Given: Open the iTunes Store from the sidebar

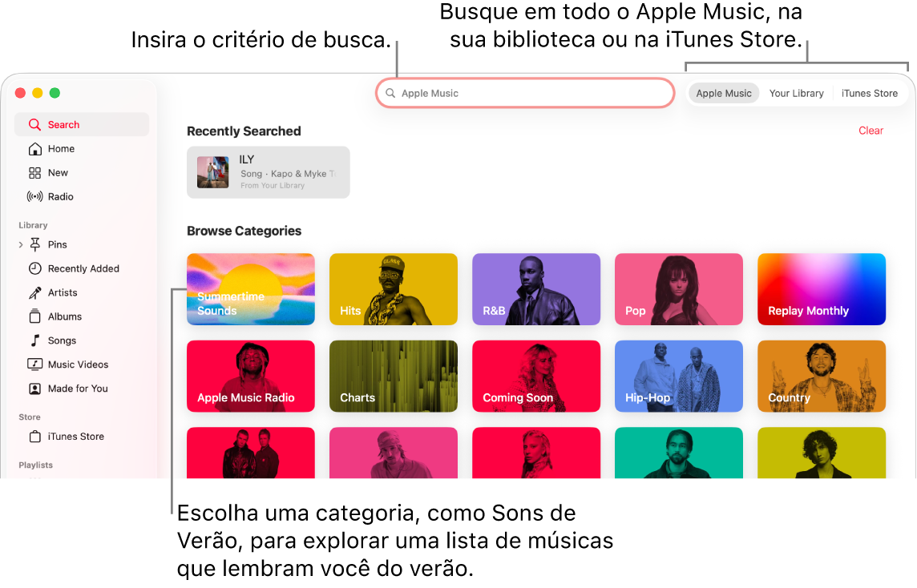Looking at the screenshot, I should (74, 436).
